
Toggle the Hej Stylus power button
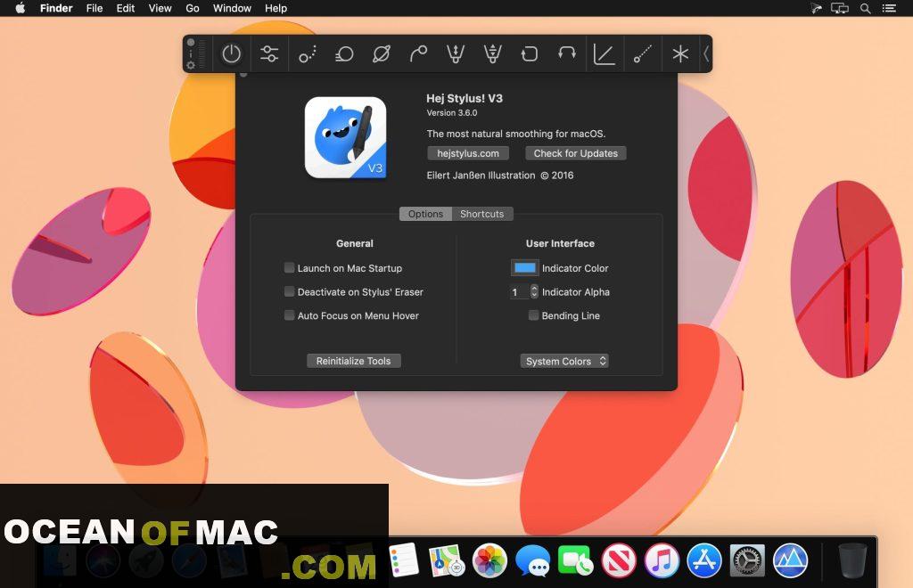point(231,54)
